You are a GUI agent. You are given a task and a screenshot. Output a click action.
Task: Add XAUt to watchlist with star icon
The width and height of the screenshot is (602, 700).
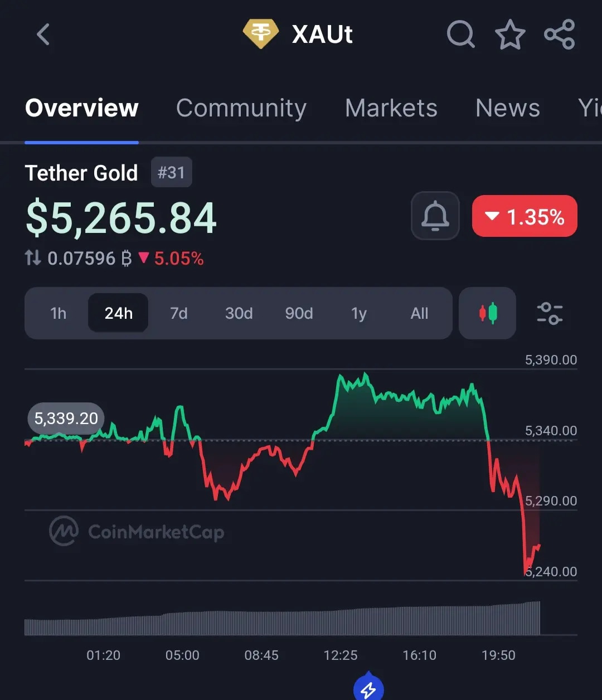click(x=510, y=35)
